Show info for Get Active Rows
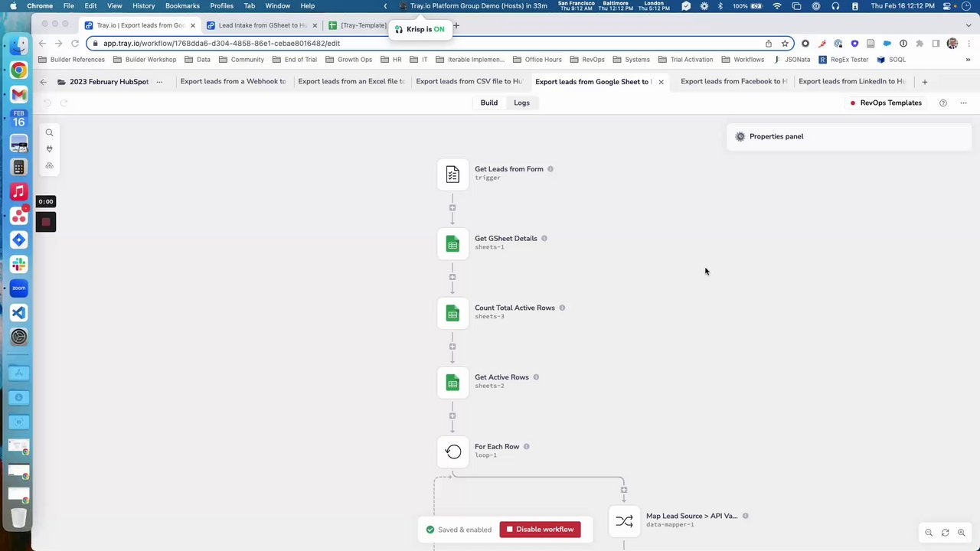The height and width of the screenshot is (551, 980). click(x=536, y=377)
